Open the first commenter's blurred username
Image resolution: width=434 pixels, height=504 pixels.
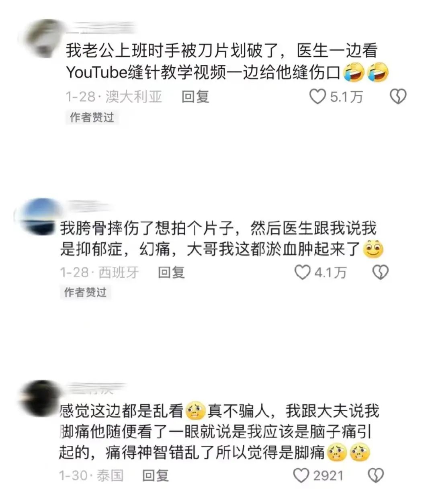click(100, 28)
